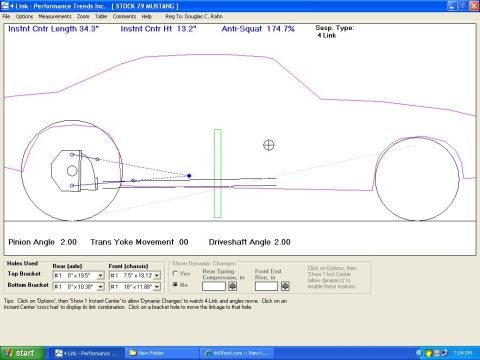480x360 pixels.
Task: Expand Bottom Bracket Rear (axle) hole dropdown
Action: [x=100, y=287]
